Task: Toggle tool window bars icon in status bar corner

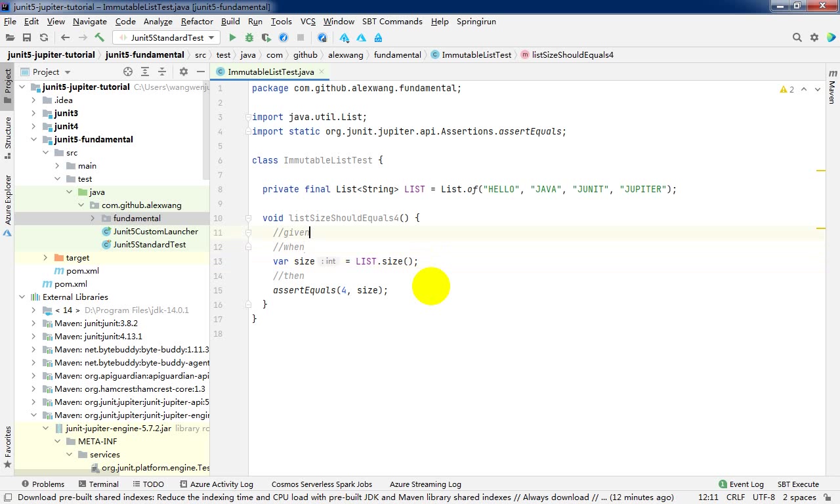Action: coord(7,497)
